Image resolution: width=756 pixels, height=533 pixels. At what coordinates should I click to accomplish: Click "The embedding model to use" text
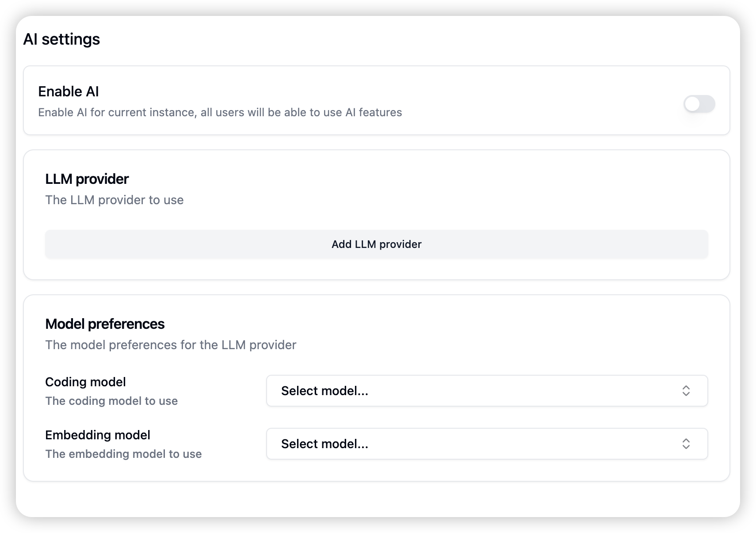pos(123,454)
